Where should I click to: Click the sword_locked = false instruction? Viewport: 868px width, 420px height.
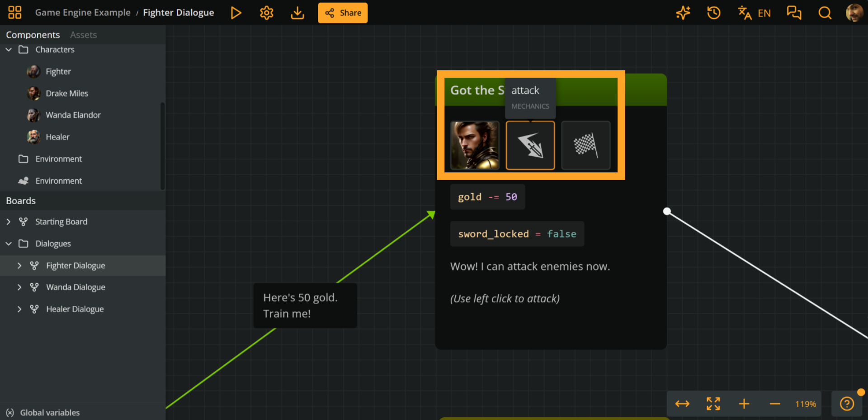tap(517, 234)
